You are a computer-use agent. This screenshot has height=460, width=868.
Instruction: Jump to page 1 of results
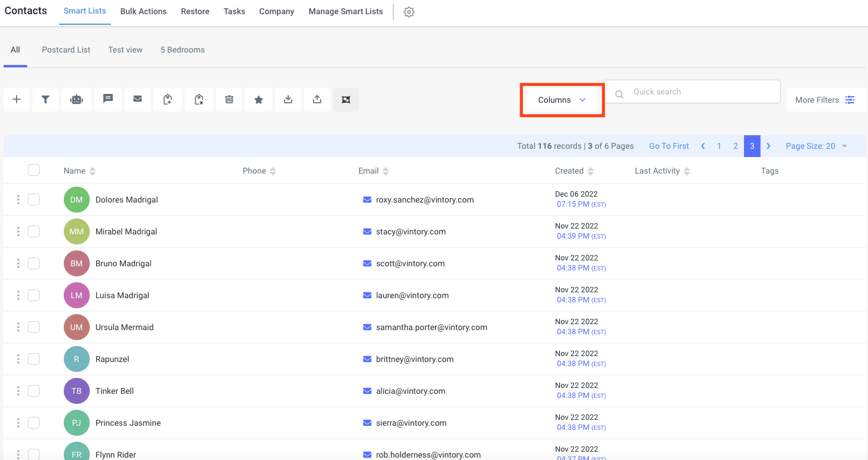click(719, 146)
